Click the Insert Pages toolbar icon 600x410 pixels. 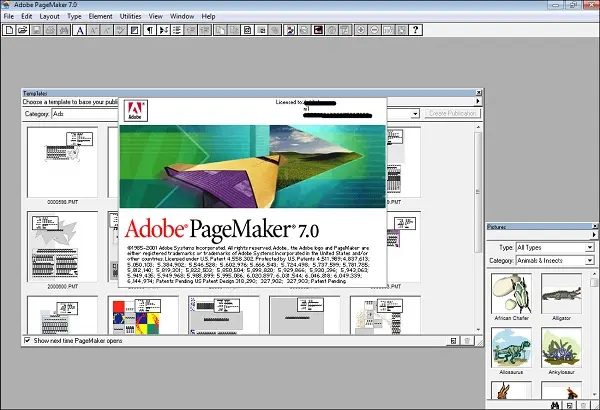(220, 30)
